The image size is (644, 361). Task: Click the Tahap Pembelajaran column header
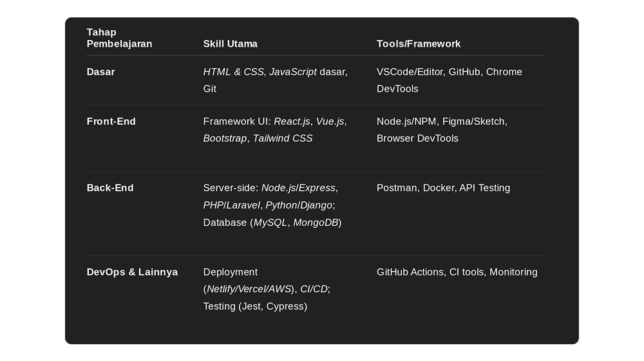coord(119,38)
